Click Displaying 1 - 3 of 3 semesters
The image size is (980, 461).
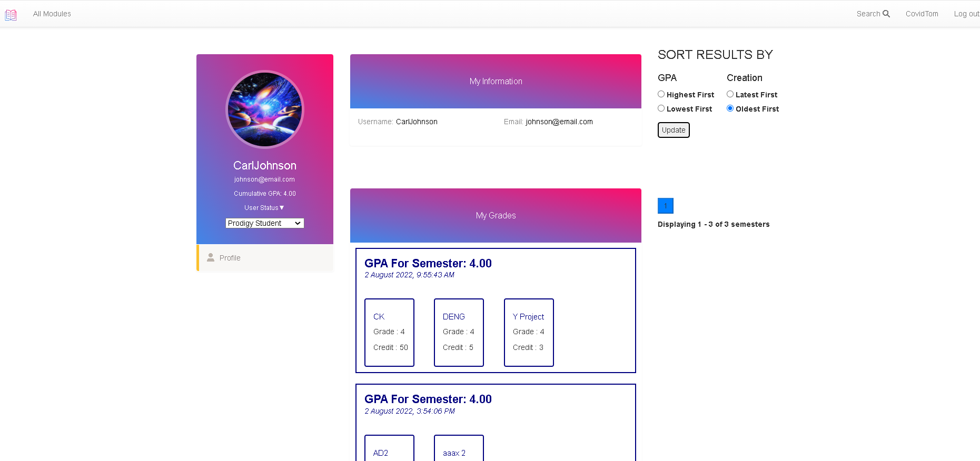pos(714,224)
